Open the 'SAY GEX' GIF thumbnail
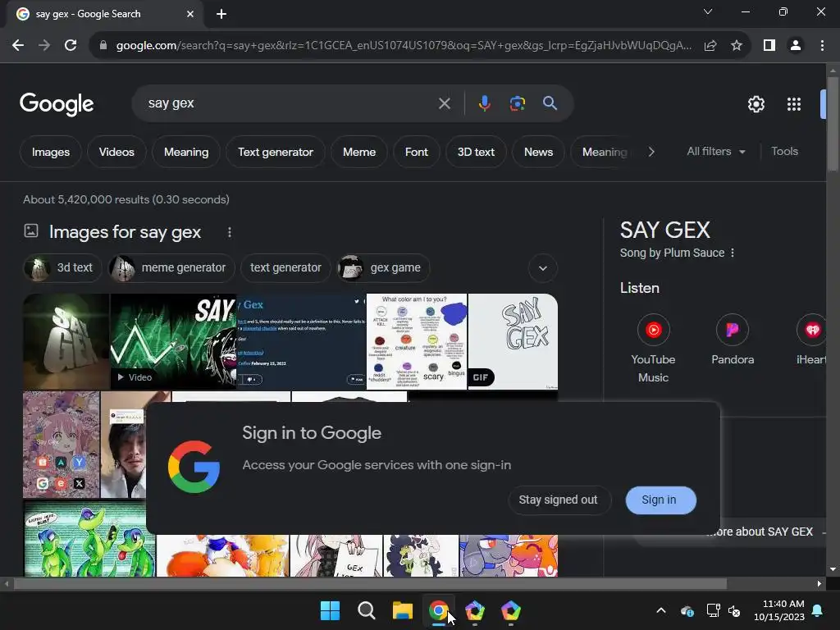The width and height of the screenshot is (840, 630). (513, 341)
